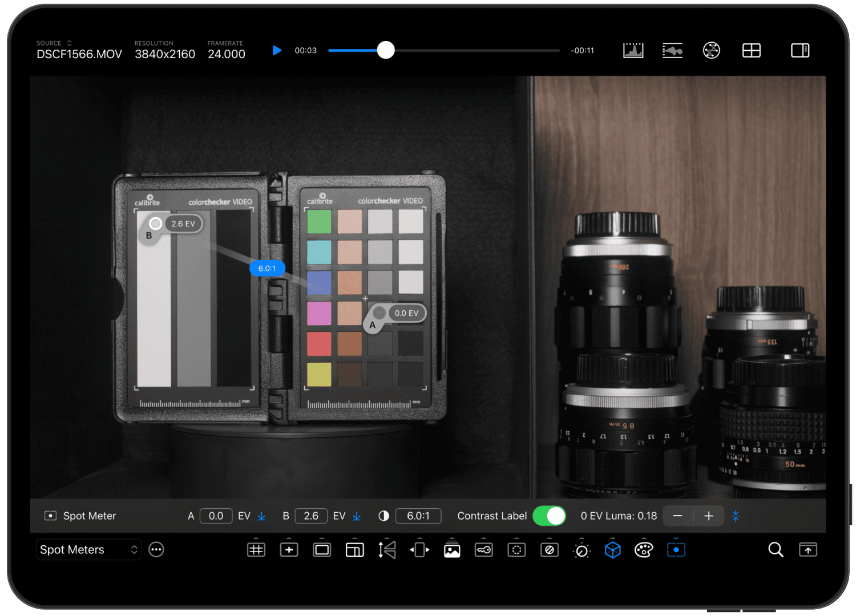856x616 pixels.
Task: Select the Spot Meter tool
Action: pyautogui.click(x=676, y=550)
